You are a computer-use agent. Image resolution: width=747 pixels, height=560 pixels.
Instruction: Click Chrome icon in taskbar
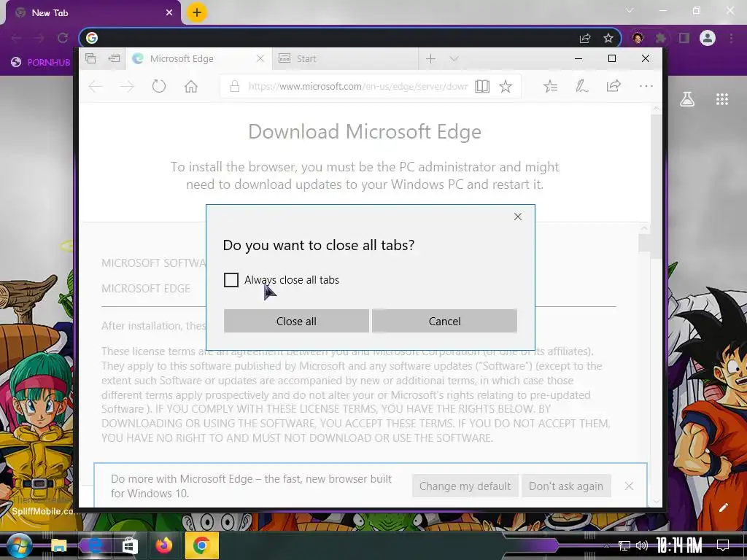point(201,545)
